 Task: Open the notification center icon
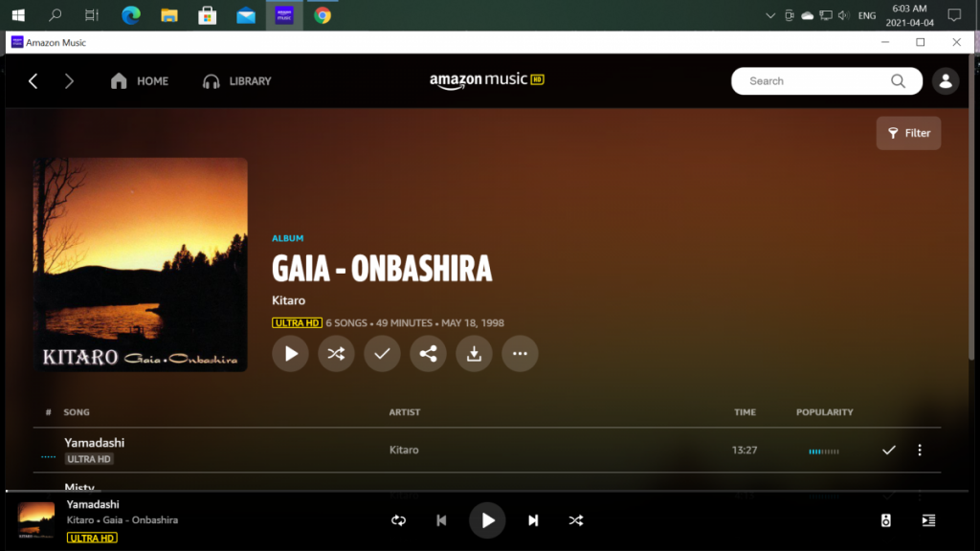954,15
